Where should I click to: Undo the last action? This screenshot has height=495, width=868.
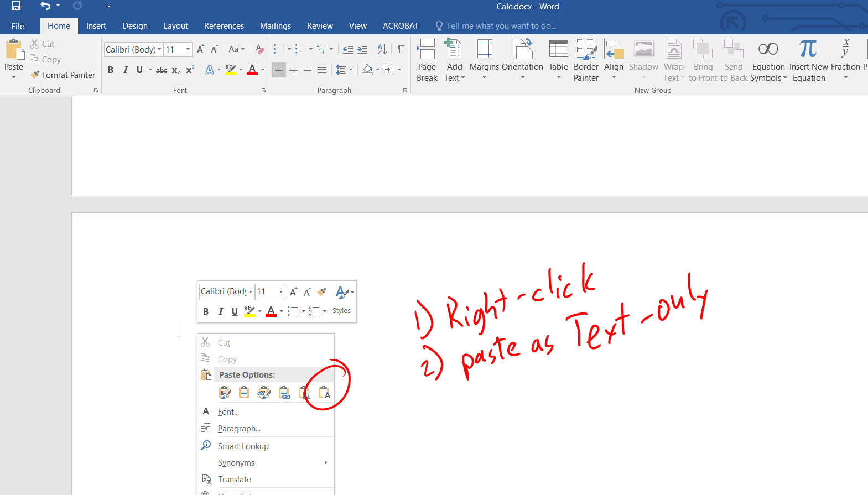click(45, 6)
